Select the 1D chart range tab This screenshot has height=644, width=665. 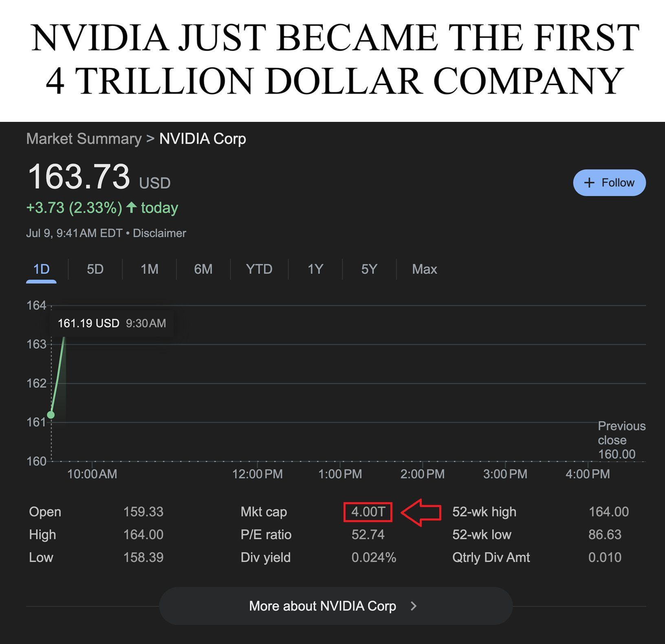[41, 269]
